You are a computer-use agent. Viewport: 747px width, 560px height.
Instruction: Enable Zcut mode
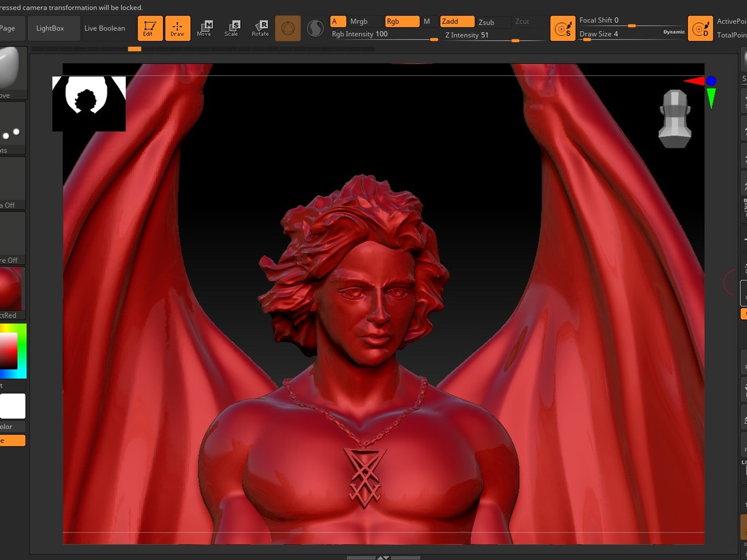(x=522, y=21)
